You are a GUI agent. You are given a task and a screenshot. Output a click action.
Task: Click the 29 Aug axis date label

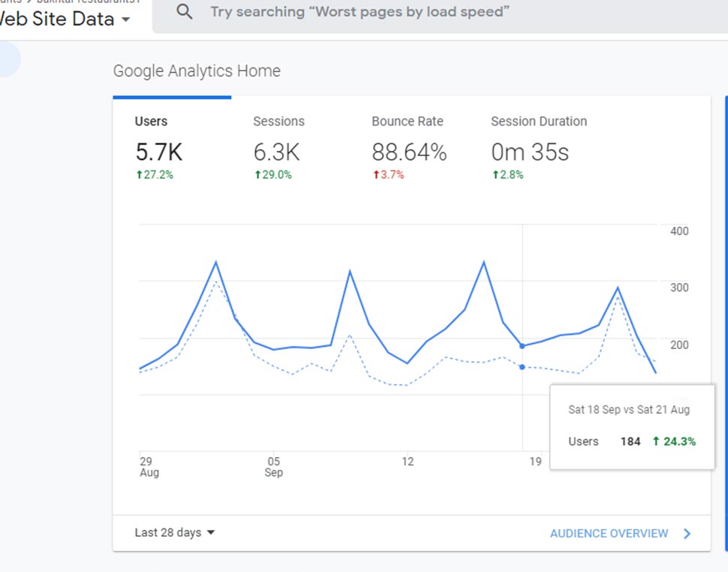149,467
